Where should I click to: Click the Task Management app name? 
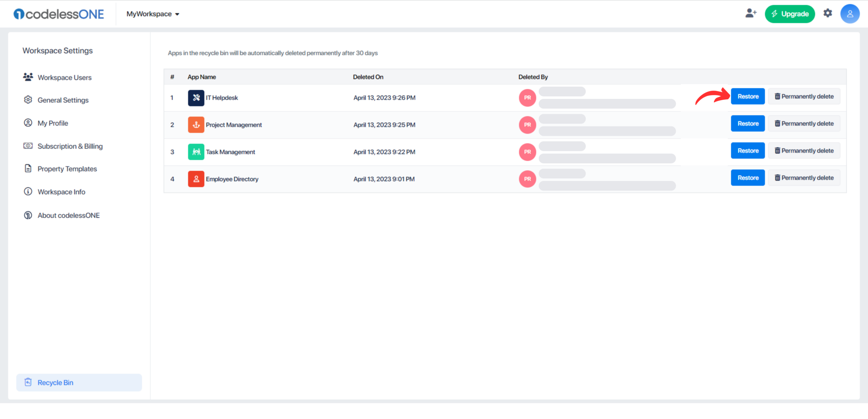(x=230, y=152)
